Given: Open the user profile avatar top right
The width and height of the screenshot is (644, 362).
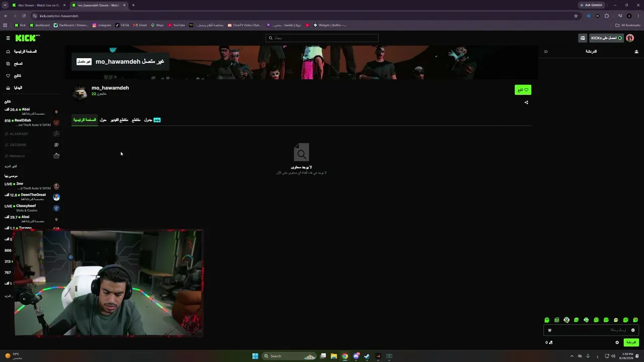Looking at the screenshot, I should point(630,38).
